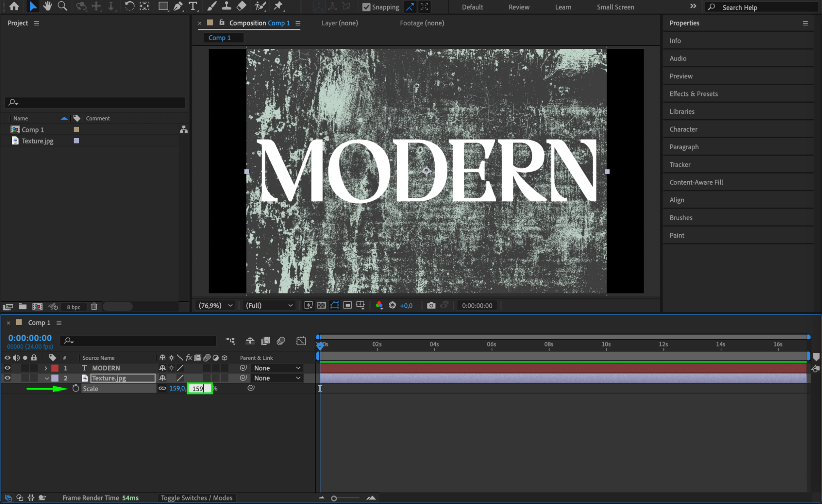
Task: Click the red label swatch of MODERN layer
Action: [x=55, y=368]
